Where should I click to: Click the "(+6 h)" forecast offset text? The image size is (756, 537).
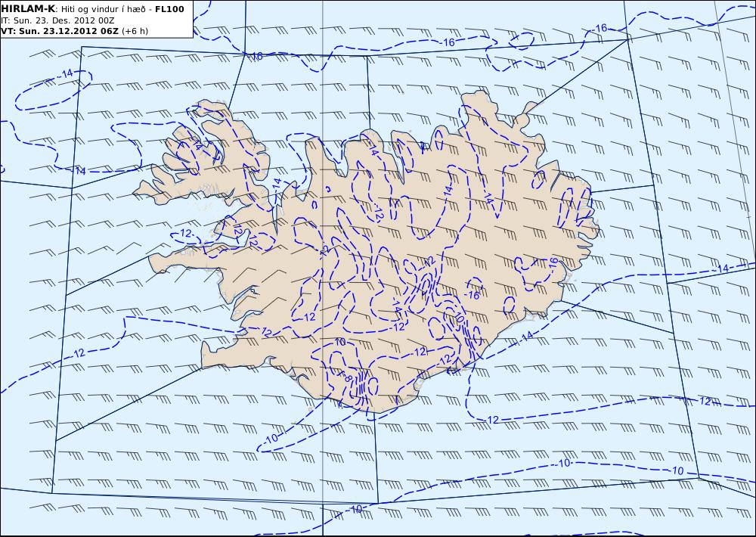point(135,31)
